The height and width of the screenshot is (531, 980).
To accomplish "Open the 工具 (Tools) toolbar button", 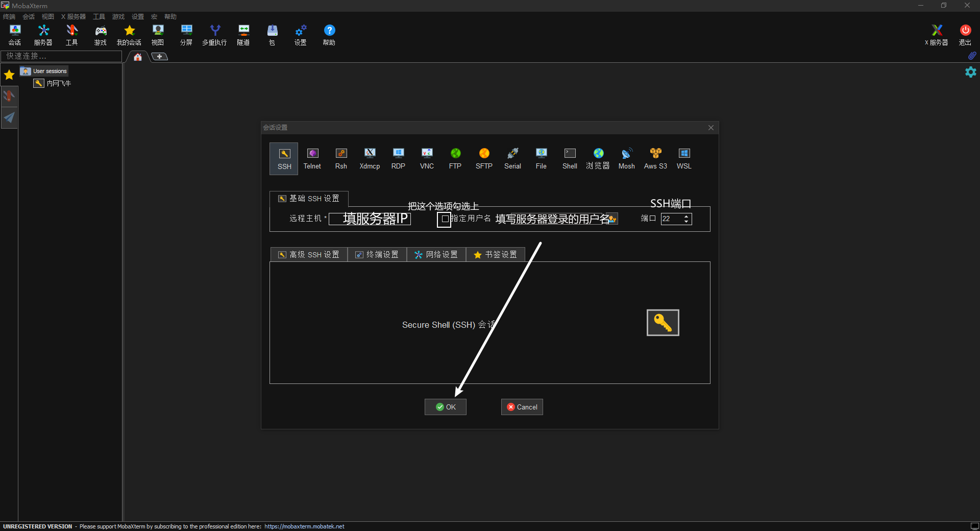I will point(72,35).
